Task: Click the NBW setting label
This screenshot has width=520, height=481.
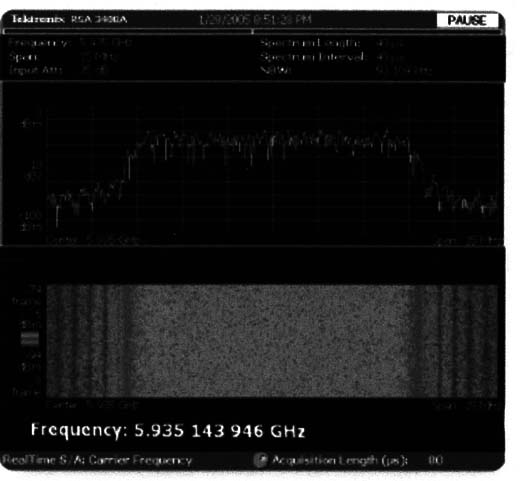Action: (x=276, y=70)
